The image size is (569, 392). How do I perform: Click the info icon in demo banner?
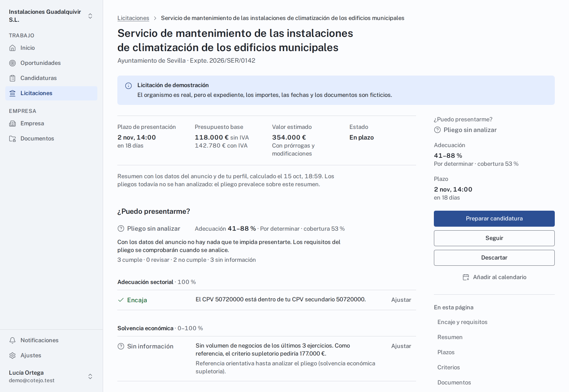(x=128, y=86)
